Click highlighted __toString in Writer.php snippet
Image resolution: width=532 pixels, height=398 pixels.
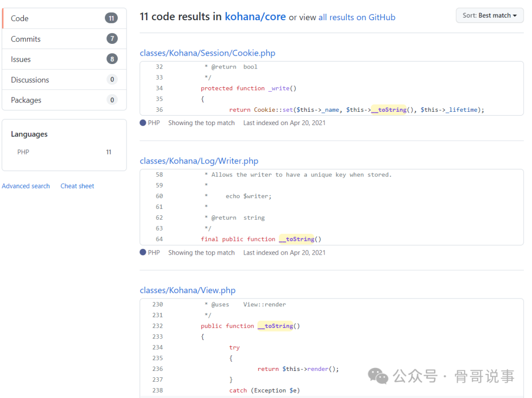click(297, 239)
